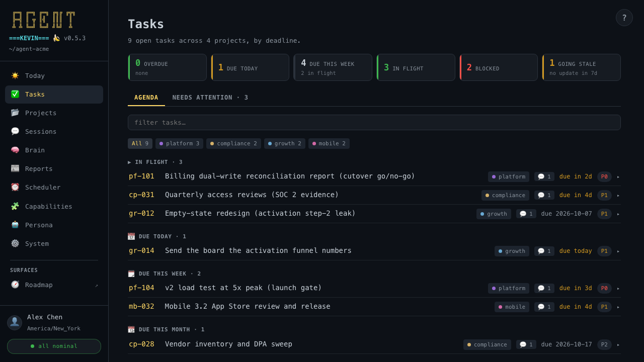Viewport: 644px width, 362px height.
Task: Open the Blocked summary card
Action: (499, 67)
